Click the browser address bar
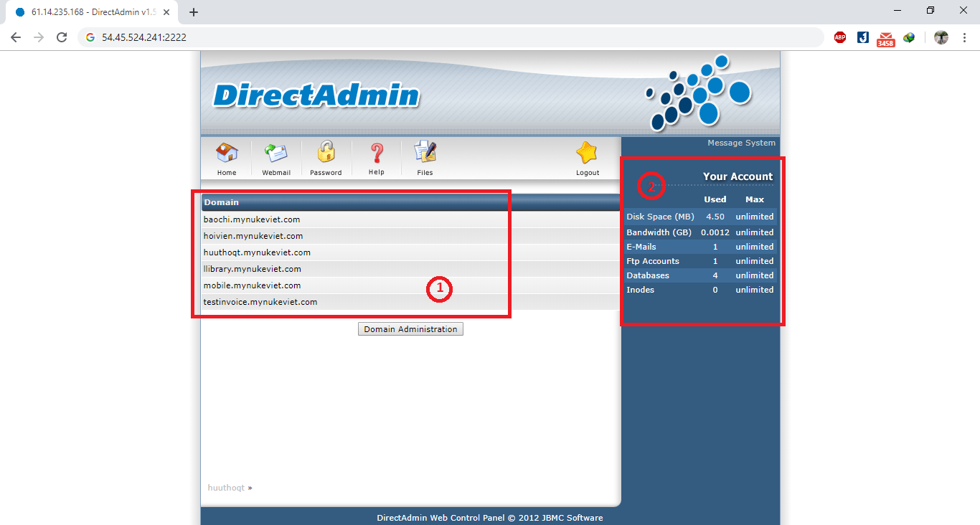 pyautogui.click(x=459, y=37)
